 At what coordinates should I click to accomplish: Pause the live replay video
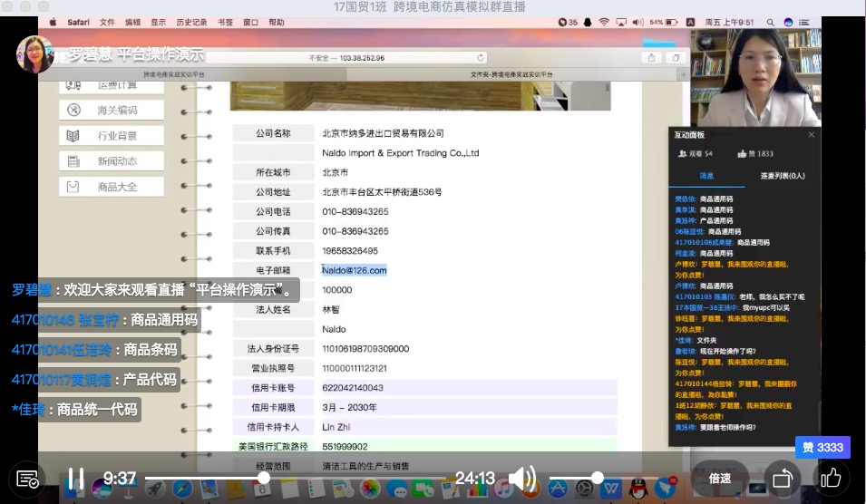[x=76, y=479]
